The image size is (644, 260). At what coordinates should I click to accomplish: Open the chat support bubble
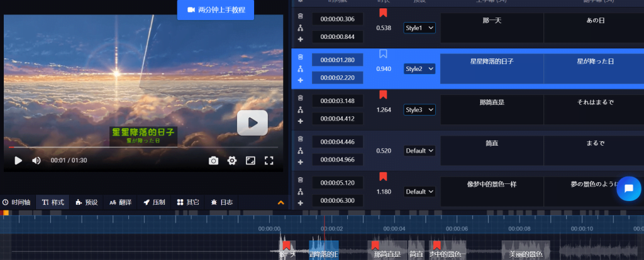[x=628, y=188]
